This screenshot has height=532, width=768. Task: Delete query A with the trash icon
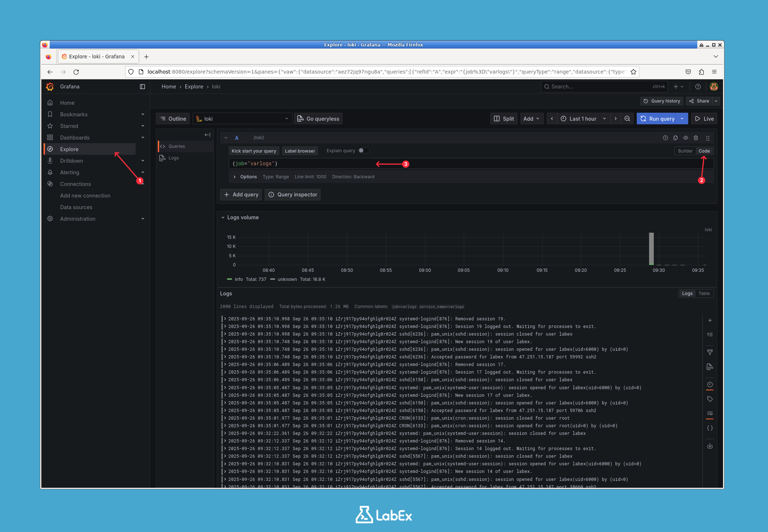[696, 138]
